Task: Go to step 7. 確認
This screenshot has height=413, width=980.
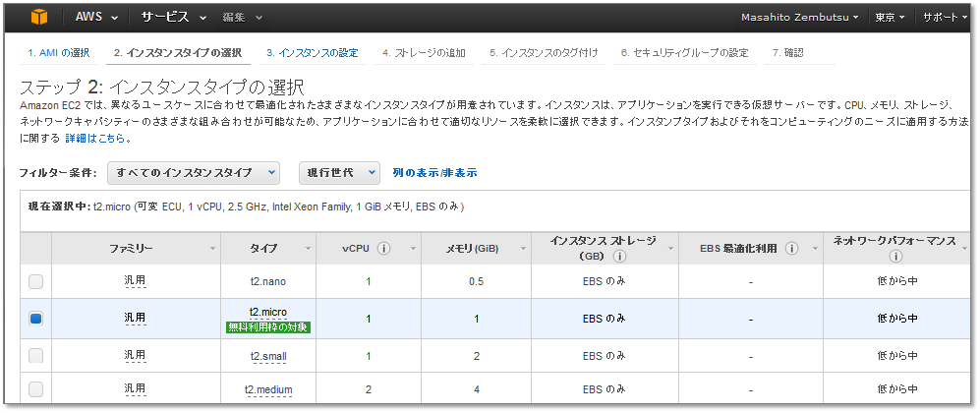Action: click(787, 53)
